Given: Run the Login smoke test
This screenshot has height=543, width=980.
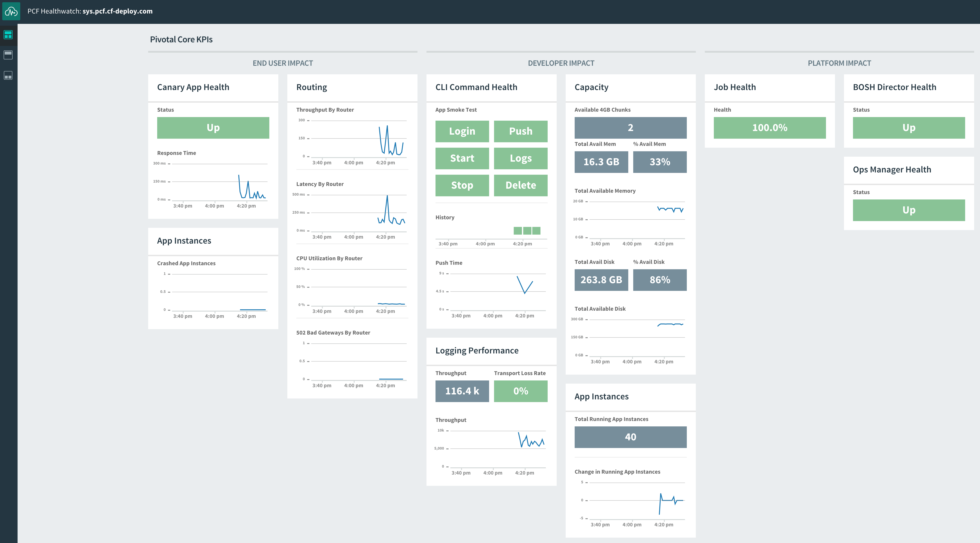Looking at the screenshot, I should (x=462, y=131).
